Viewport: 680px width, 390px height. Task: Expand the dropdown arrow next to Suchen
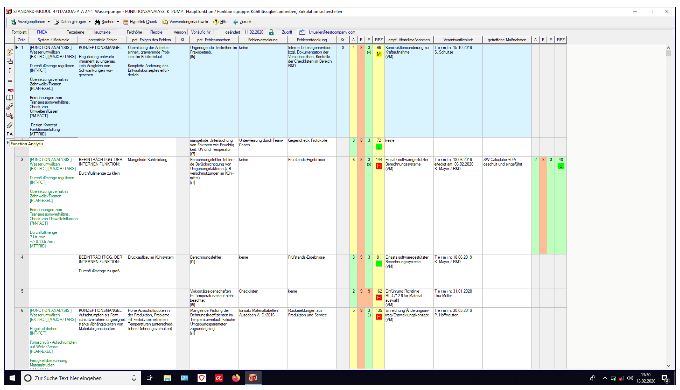pos(118,22)
